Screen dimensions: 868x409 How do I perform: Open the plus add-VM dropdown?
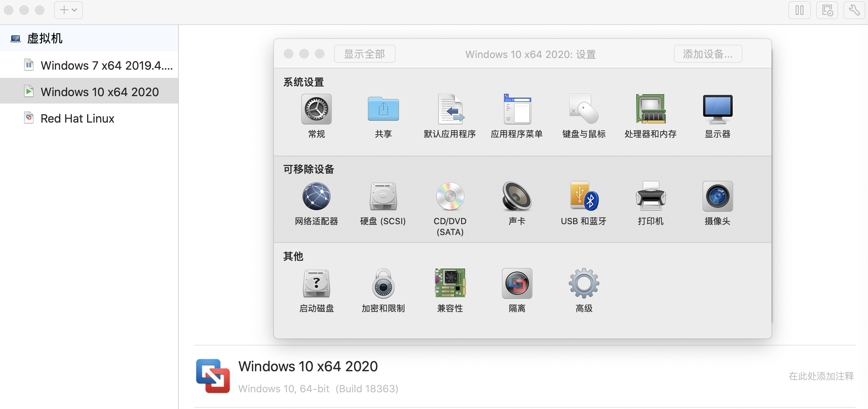68,10
